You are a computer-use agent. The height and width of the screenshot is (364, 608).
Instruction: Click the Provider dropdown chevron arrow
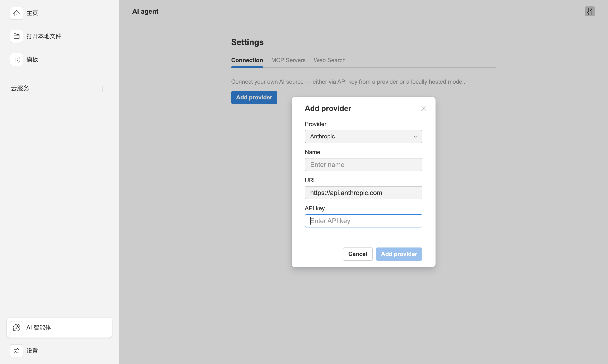[415, 137]
